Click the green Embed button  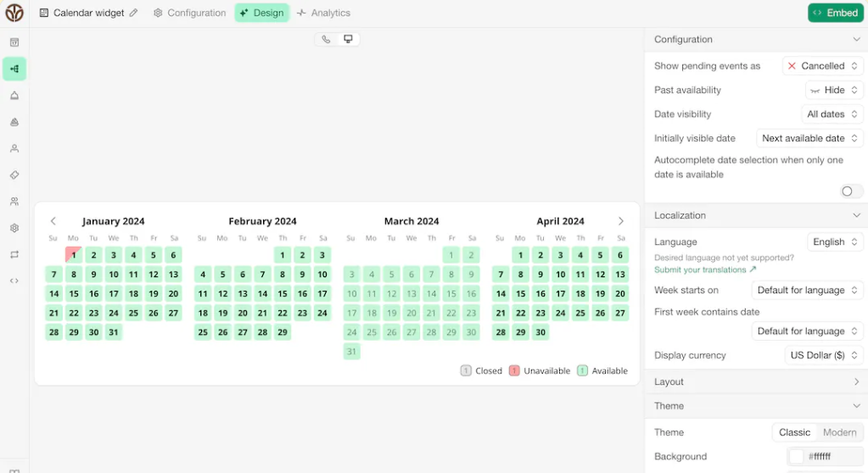coord(835,13)
